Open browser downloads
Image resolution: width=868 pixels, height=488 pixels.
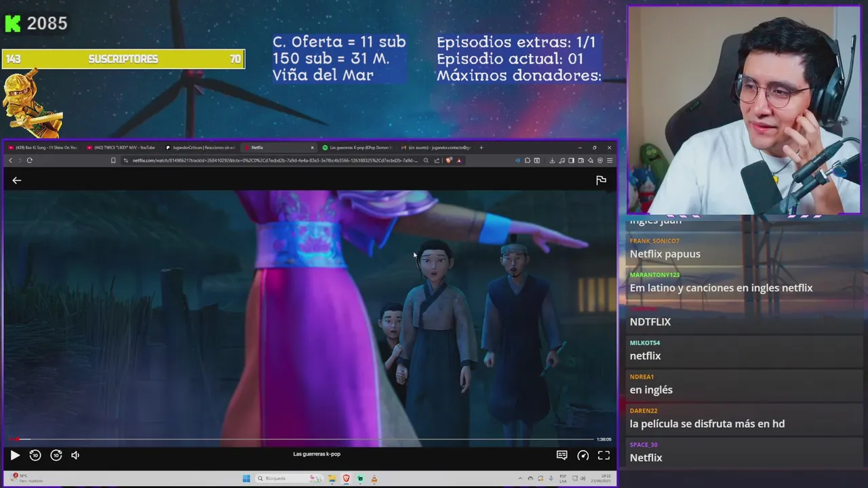coord(552,161)
